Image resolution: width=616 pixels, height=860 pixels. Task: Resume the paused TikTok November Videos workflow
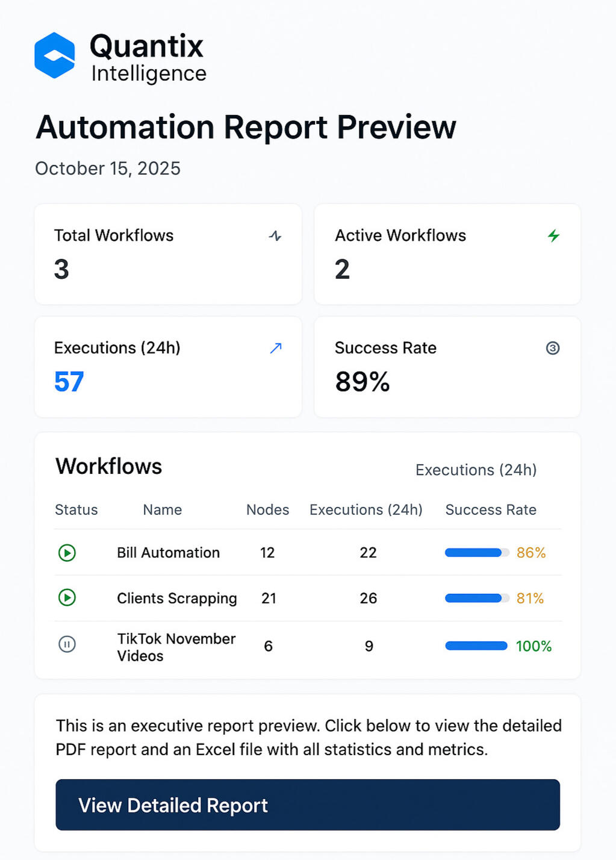[67, 644]
